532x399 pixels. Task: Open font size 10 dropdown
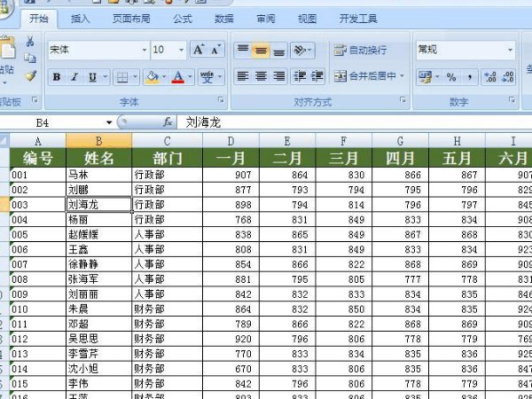pyautogui.click(x=181, y=50)
